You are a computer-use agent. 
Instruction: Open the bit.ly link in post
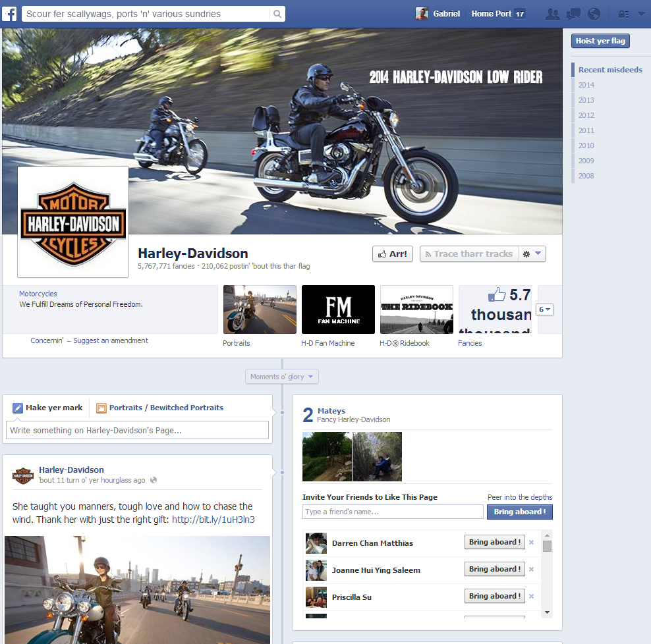pyautogui.click(x=213, y=520)
